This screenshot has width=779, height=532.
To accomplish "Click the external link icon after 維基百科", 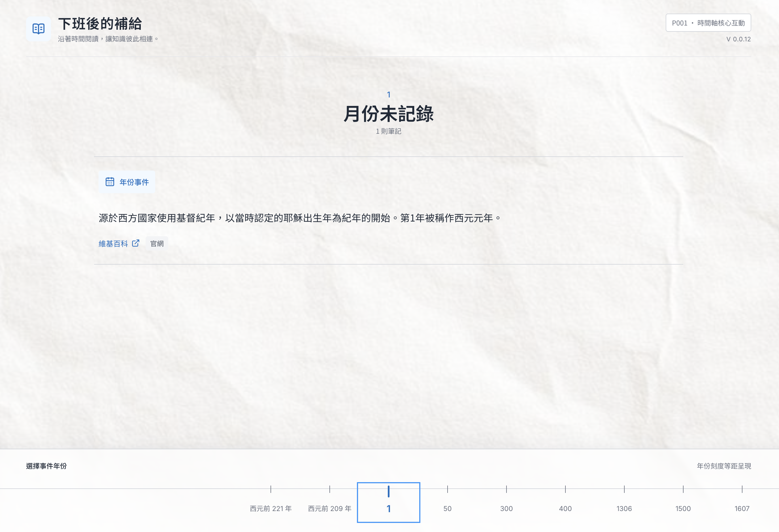I will coord(135,243).
